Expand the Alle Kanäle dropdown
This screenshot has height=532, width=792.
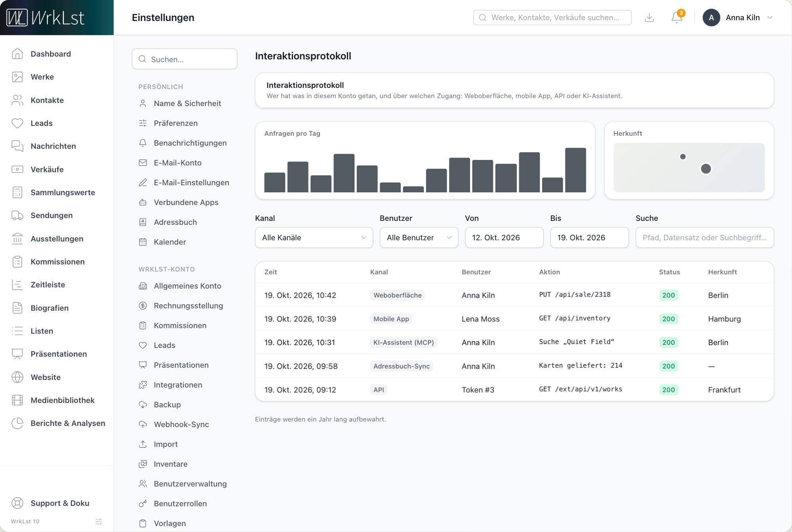(314, 237)
